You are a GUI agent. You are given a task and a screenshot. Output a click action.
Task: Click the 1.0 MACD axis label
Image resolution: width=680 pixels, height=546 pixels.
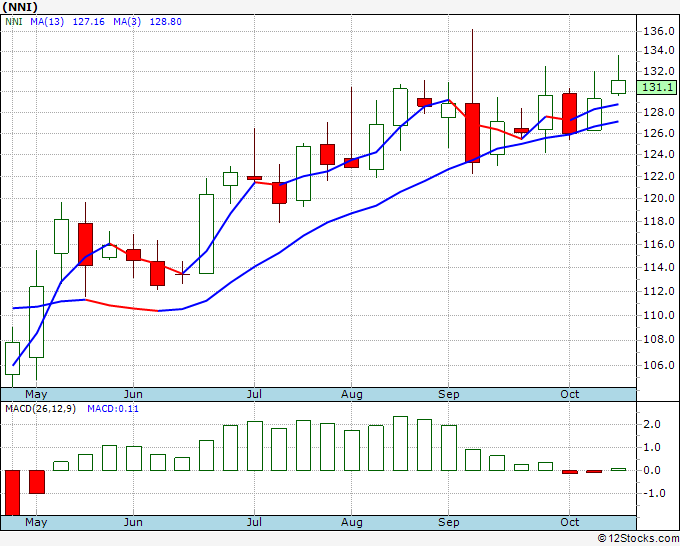tap(652, 447)
